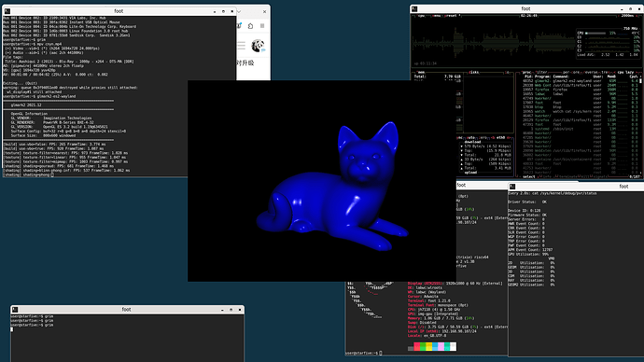Maximize the btop terminal window
The image size is (644, 362).
(630, 8)
